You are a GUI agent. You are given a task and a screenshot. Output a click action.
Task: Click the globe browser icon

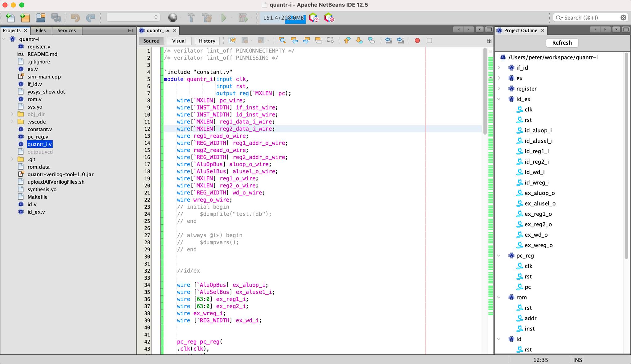[x=173, y=18]
